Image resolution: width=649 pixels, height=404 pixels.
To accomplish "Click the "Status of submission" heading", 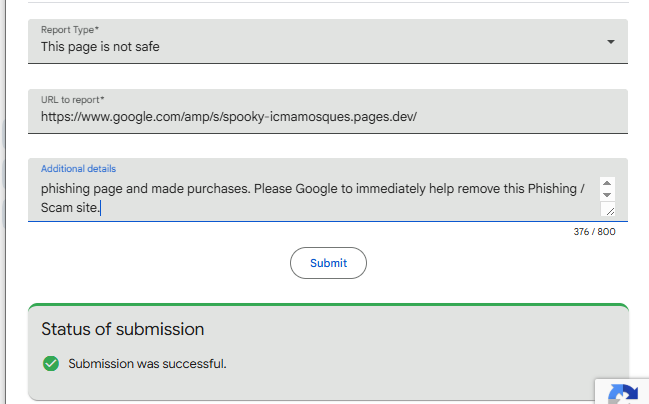I will (x=122, y=329).
